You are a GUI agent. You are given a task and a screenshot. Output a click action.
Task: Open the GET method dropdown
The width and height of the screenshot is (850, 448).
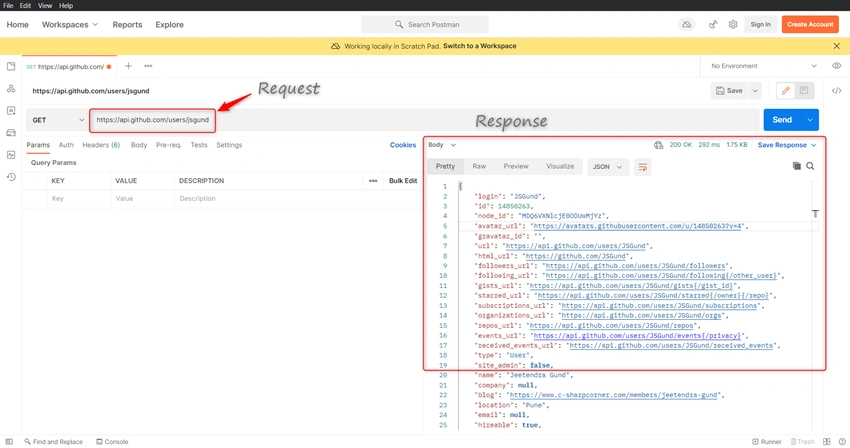tap(58, 120)
